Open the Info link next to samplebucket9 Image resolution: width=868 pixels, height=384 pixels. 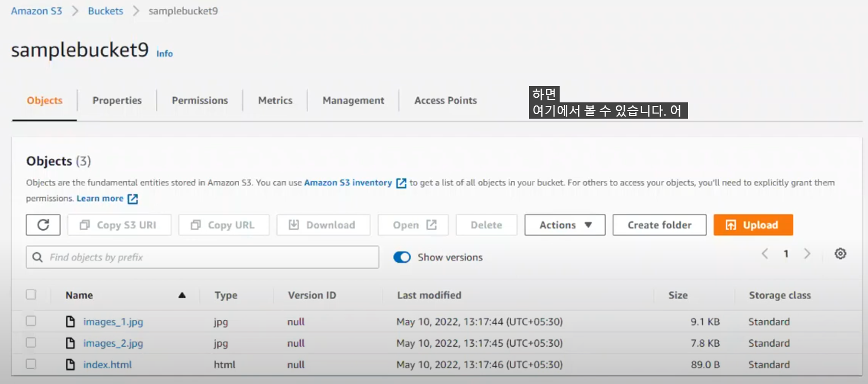[x=165, y=53]
